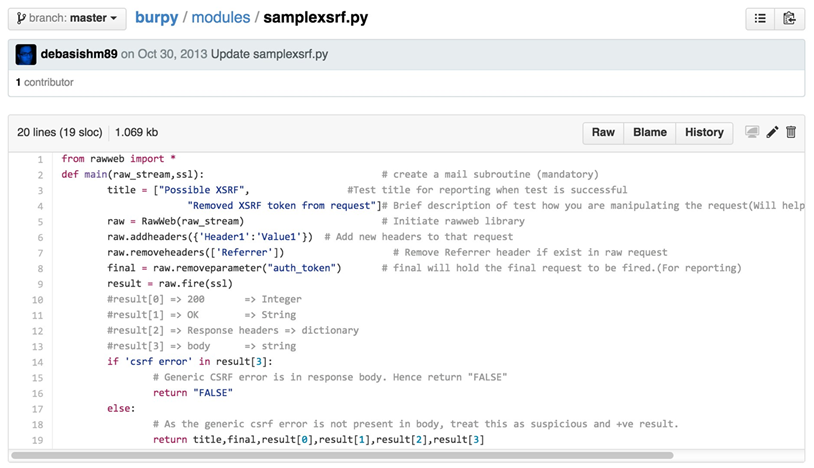
Task: Click the 'return "FALSE"' statement
Action: tap(193, 393)
